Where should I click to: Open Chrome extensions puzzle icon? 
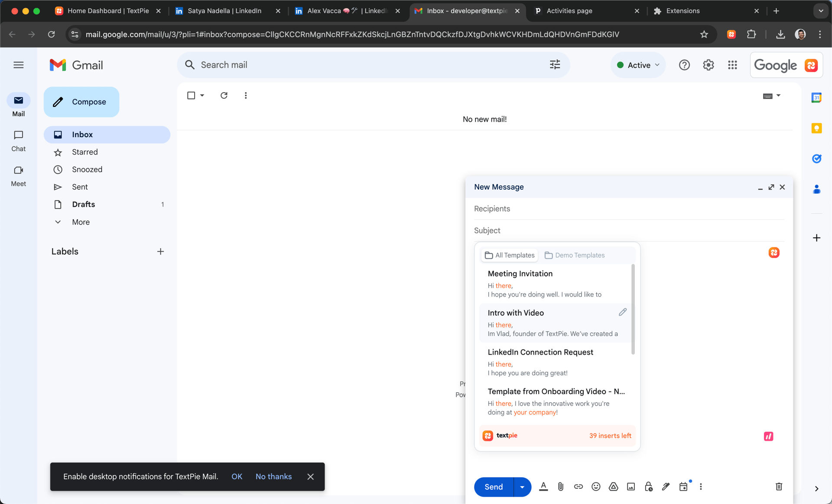tap(751, 34)
